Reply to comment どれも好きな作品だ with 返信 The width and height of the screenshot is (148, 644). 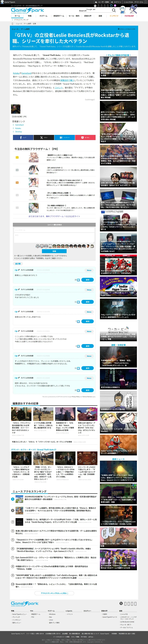click(87, 302)
